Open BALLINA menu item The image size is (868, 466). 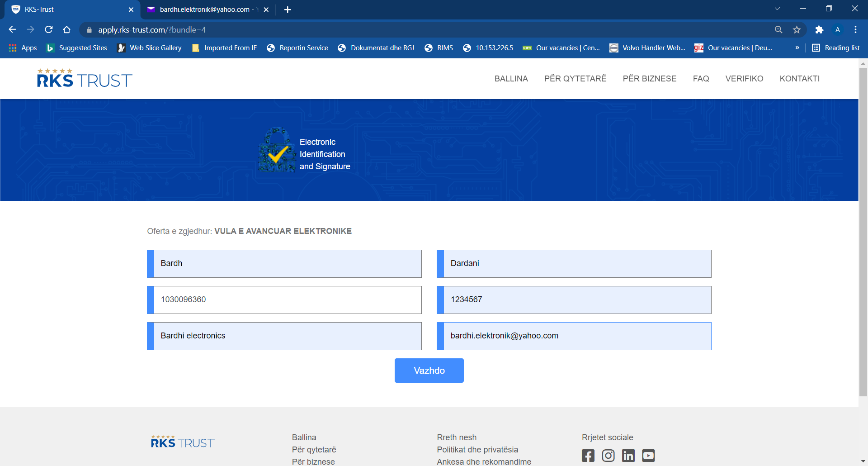(511, 79)
